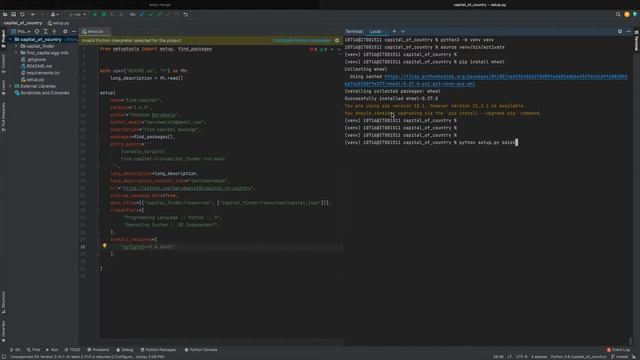Click the Back navigation arrow
The image size is (640, 360).
33,14
